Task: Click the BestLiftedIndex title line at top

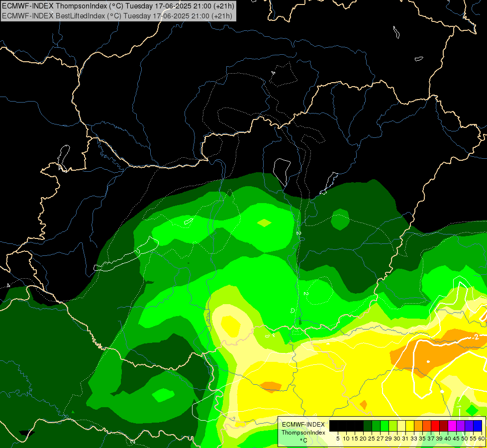Action: (x=117, y=15)
